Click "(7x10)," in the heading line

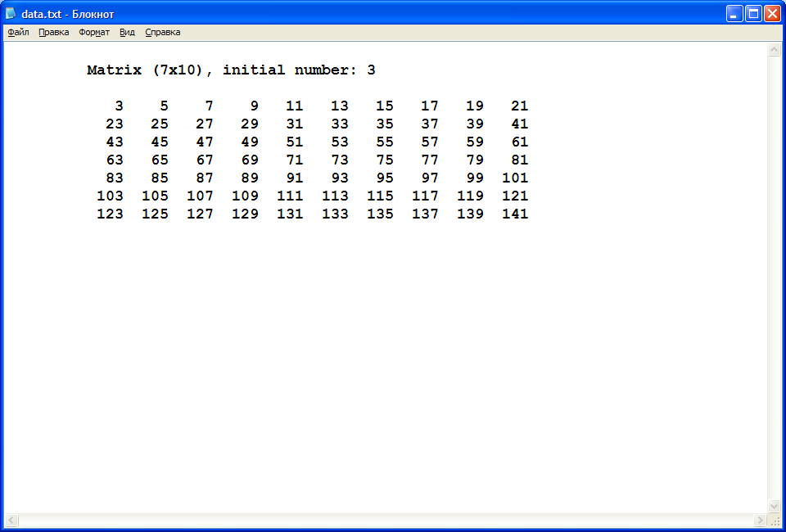pos(182,70)
